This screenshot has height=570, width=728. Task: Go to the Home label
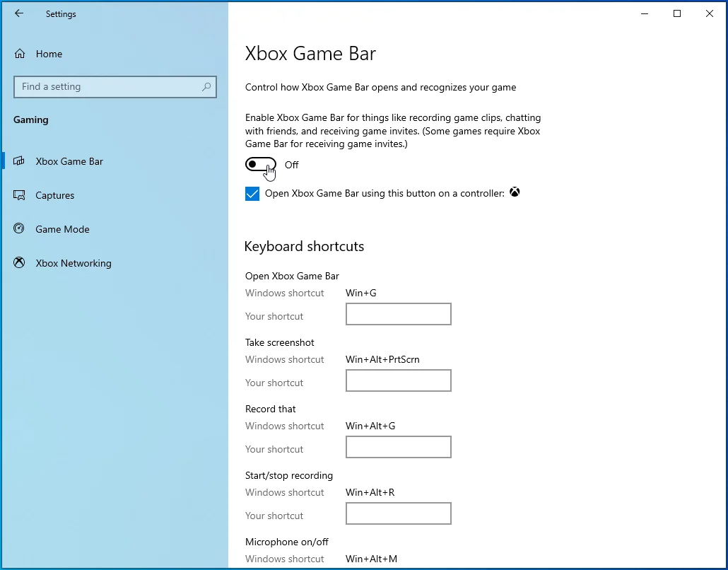(49, 54)
